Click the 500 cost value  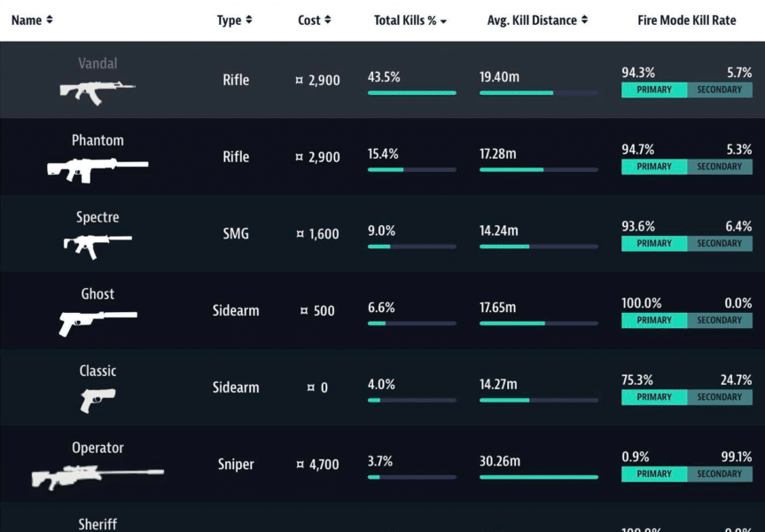pyautogui.click(x=324, y=311)
